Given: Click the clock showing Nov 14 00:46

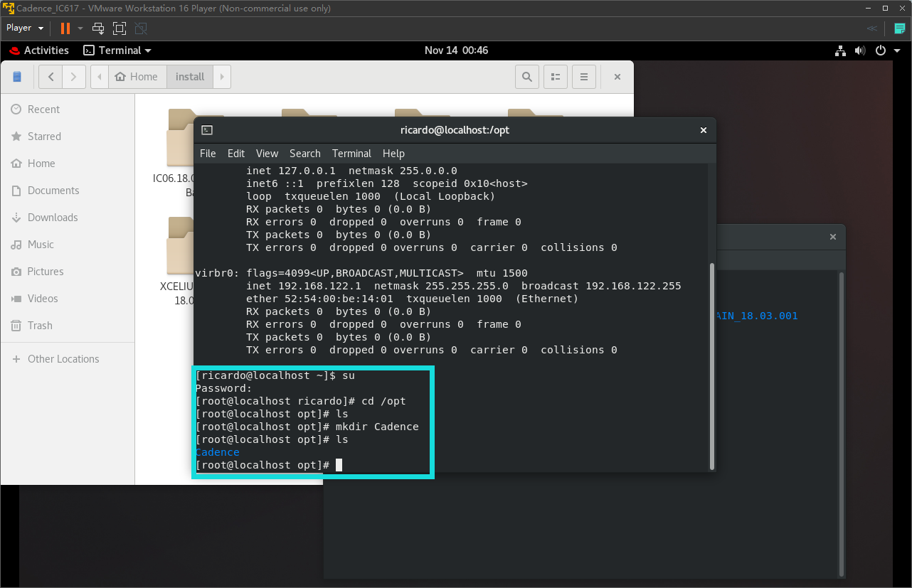Looking at the screenshot, I should [x=456, y=50].
